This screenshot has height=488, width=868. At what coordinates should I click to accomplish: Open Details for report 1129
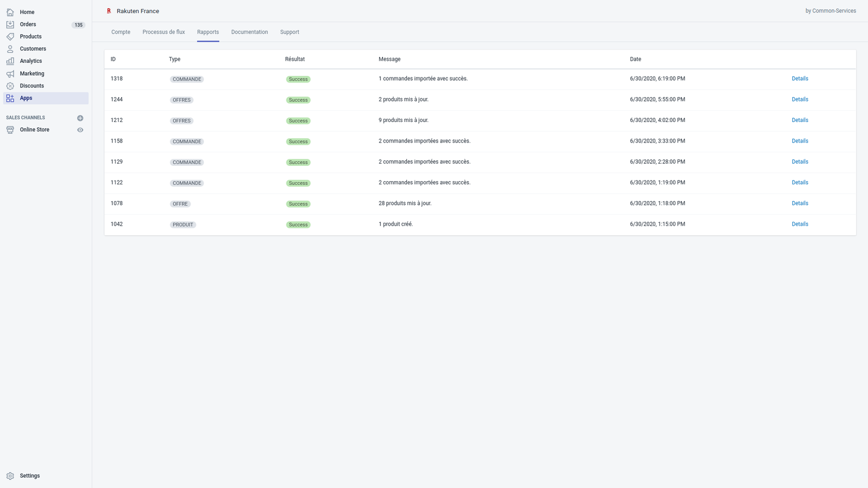[x=800, y=162]
